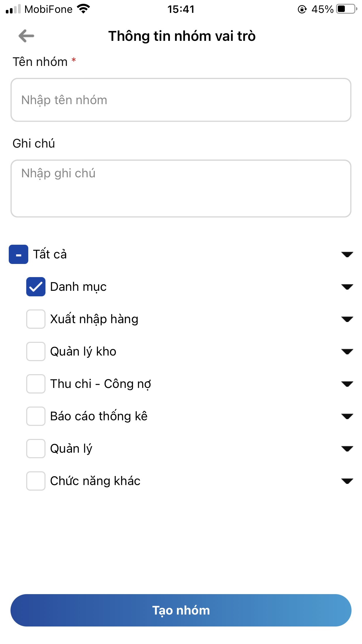The width and height of the screenshot is (362, 644).
Task: Collapse the Tất cả arrow
Action: pos(347,254)
